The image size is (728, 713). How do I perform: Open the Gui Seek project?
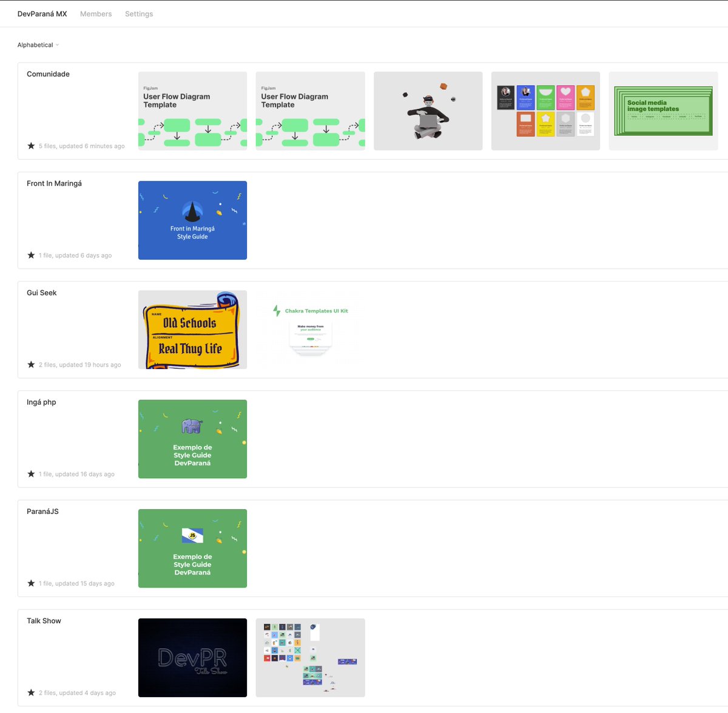(x=41, y=292)
